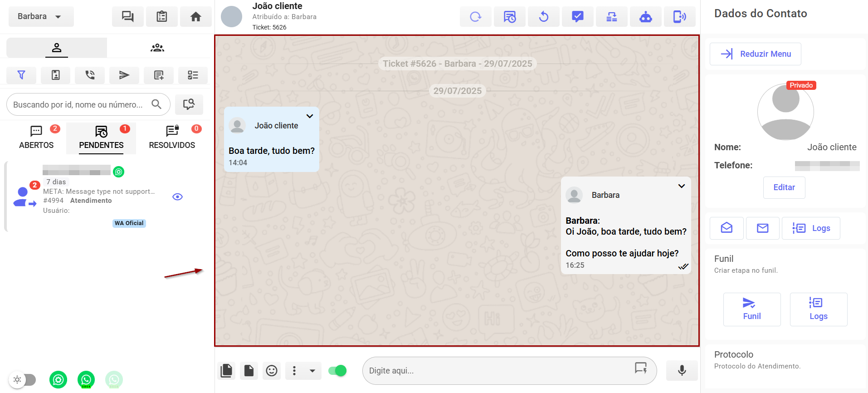
Task: Switch to the RESOLVIDOS tab
Action: pyautogui.click(x=172, y=138)
